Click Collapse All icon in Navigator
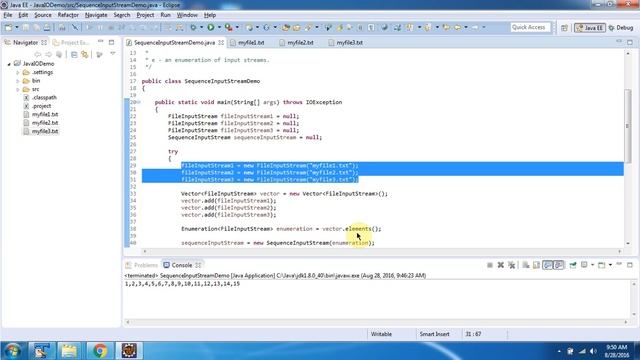640x360 pixels. pos(74,55)
